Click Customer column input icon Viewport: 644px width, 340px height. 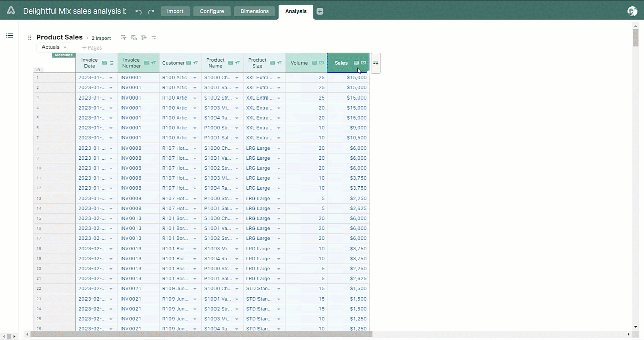[x=189, y=63]
